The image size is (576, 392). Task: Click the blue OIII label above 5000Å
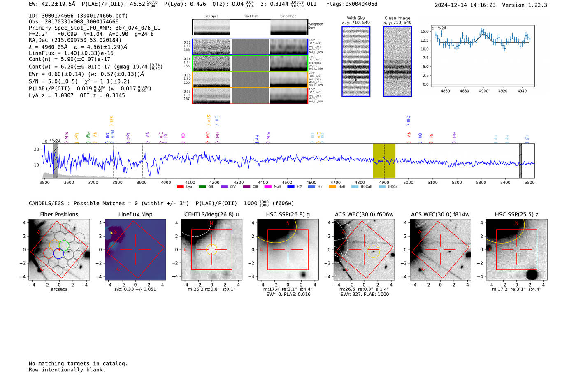pyautogui.click(x=408, y=120)
